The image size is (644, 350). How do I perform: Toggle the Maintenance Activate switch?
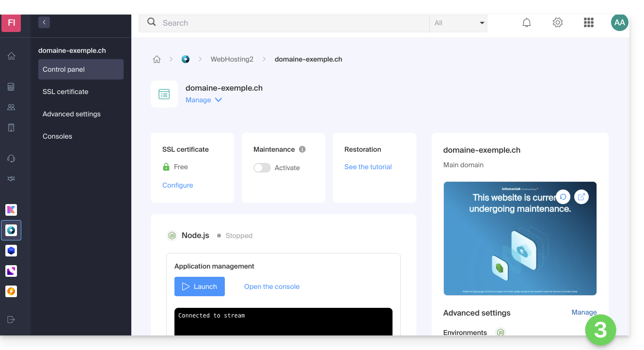tap(262, 168)
